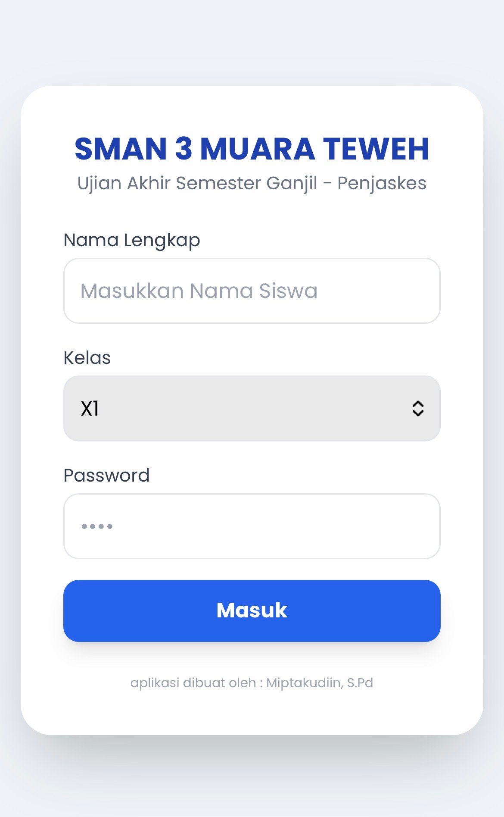504x817 pixels.
Task: Click the "Kelas" field label
Action: [x=87, y=358]
